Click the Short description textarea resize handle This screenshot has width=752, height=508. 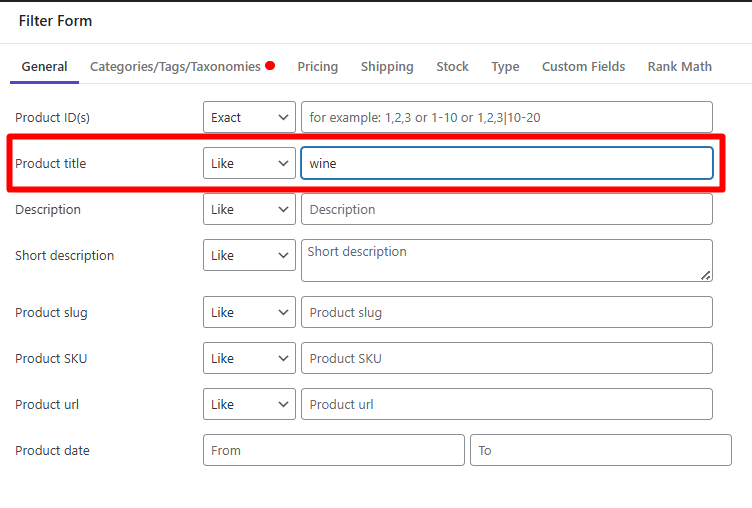point(706,275)
